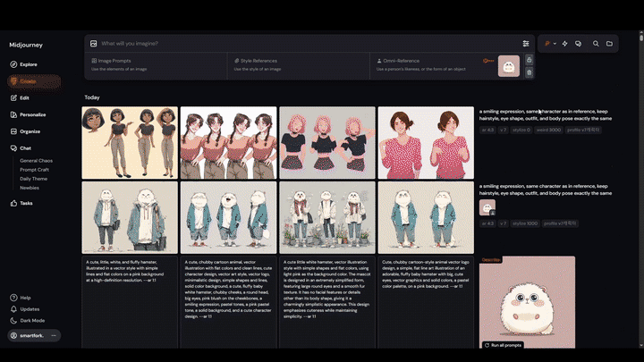Viewport: 644px width, 362px height.
Task: Open the General Chaos chat room
Action: 36,161
